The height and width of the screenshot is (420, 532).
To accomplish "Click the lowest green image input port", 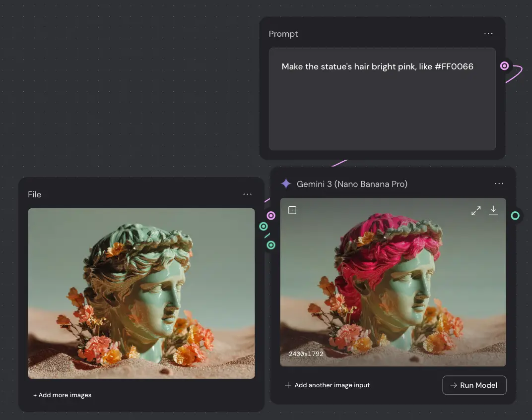I will tap(271, 245).
